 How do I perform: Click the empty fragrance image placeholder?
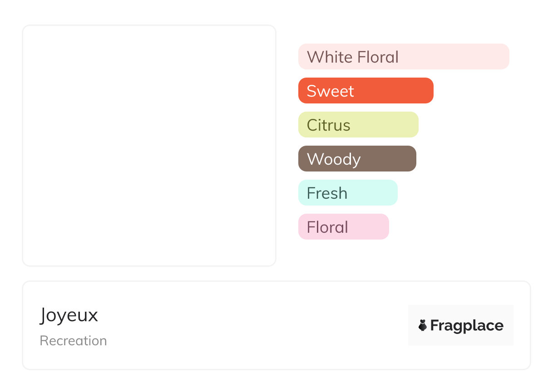click(149, 145)
